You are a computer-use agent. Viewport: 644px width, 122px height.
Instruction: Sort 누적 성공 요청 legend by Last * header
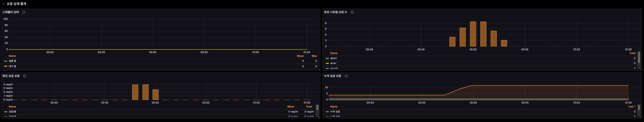point(632,107)
